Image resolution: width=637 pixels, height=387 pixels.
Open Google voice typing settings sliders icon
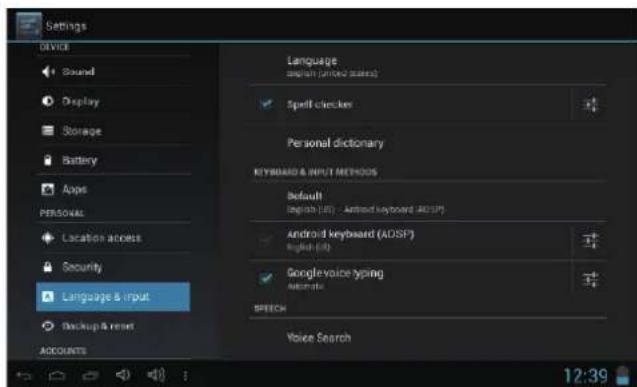pos(590,280)
